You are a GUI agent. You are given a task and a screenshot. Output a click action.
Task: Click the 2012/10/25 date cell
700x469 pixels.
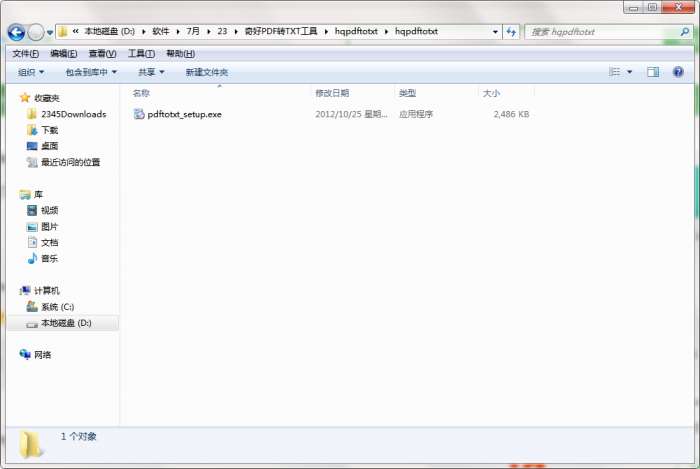pyautogui.click(x=351, y=114)
